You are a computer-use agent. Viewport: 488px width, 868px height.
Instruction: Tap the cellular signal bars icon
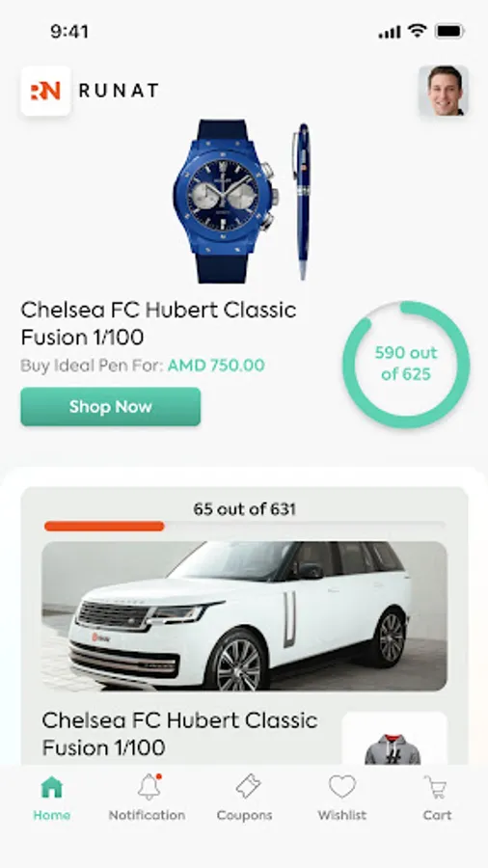click(390, 32)
